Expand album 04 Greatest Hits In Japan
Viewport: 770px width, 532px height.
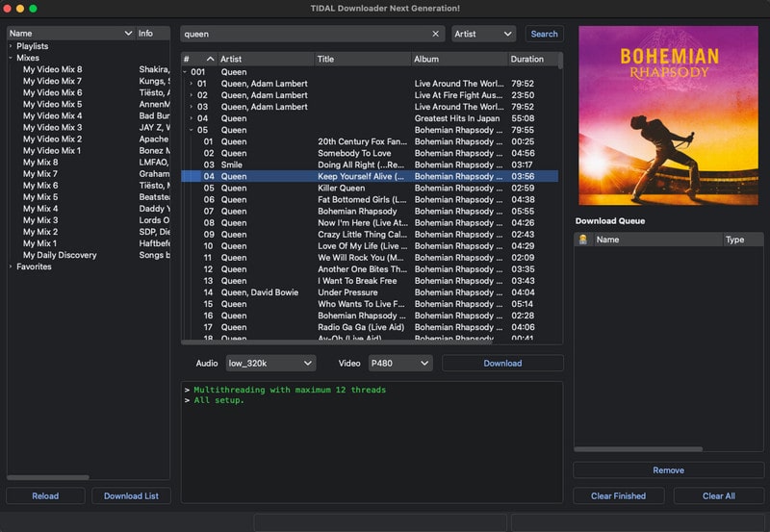click(192, 118)
